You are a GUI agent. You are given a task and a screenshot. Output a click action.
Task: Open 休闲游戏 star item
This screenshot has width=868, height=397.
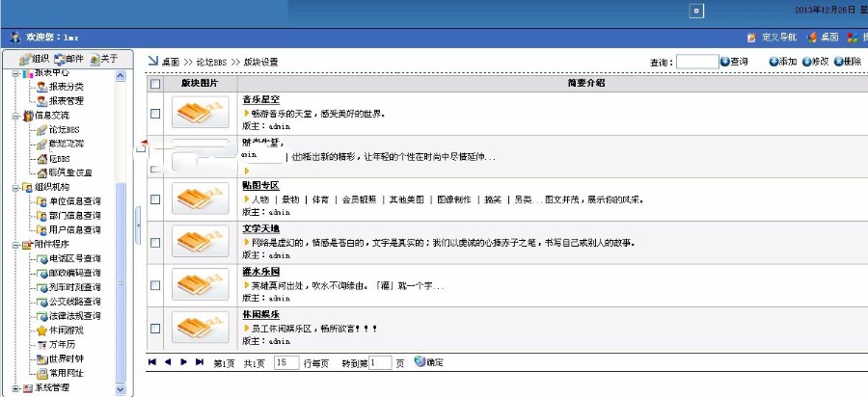pyautogui.click(x=61, y=331)
